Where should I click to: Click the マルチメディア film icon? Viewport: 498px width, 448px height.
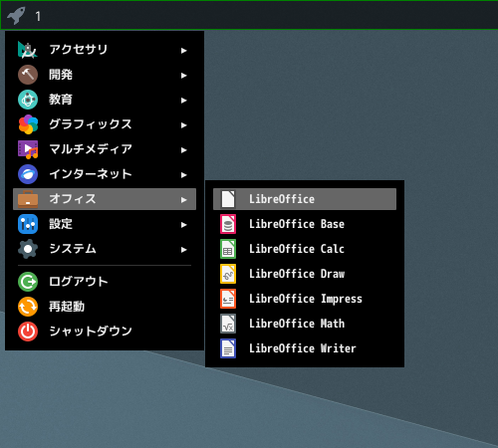28,149
